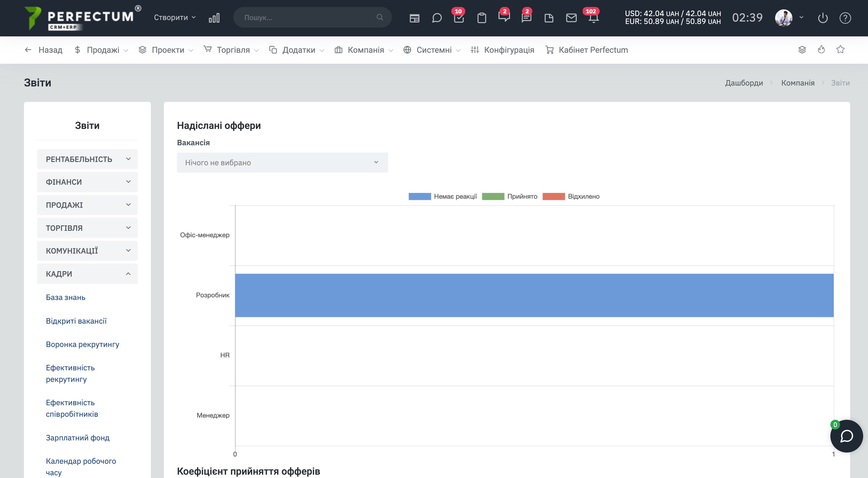Open the Ефективність співробітників report link
The width and height of the screenshot is (868, 478).
[72, 408]
